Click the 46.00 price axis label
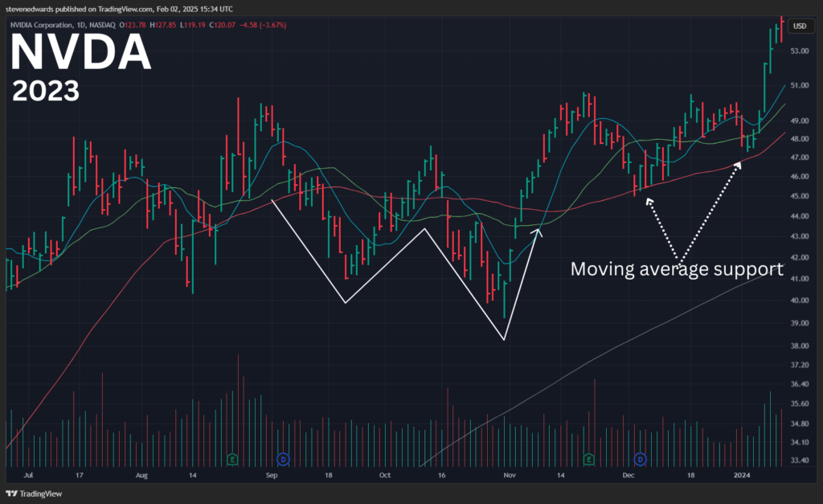823x504 pixels. 800,176
